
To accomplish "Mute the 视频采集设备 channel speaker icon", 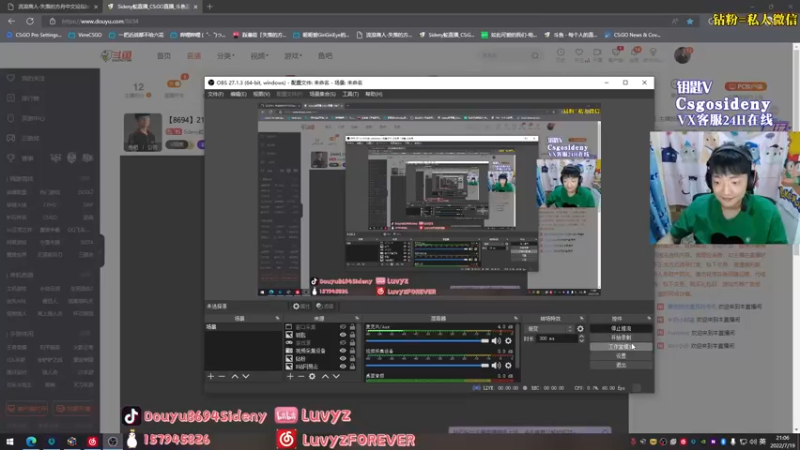I will tap(496, 365).
